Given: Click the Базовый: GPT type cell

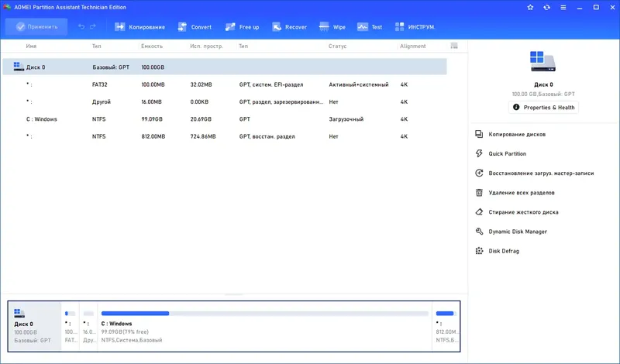Looking at the screenshot, I should pos(111,67).
